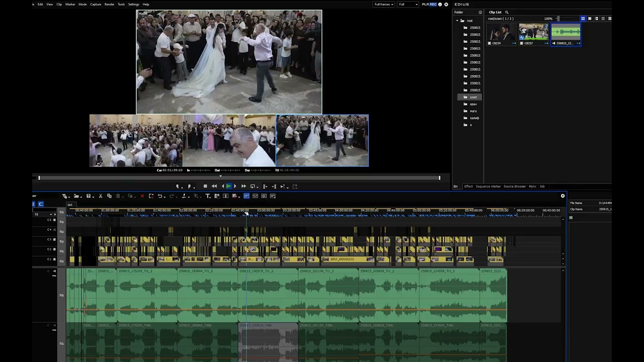
Task: Select the Cut scissors icon in the timeline toolbar
Action: coord(101,196)
